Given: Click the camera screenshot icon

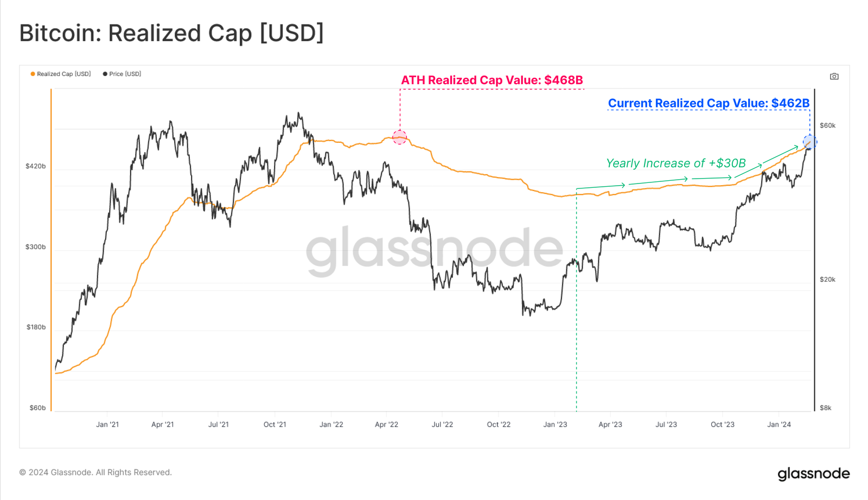Looking at the screenshot, I should click(x=834, y=77).
